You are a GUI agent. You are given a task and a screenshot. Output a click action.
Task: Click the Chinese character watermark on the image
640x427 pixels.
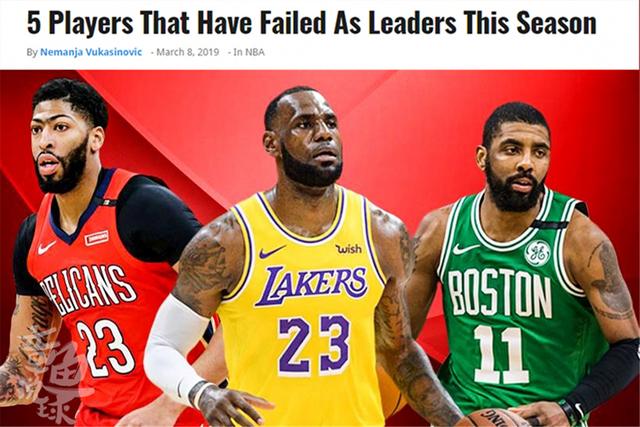click(53, 376)
